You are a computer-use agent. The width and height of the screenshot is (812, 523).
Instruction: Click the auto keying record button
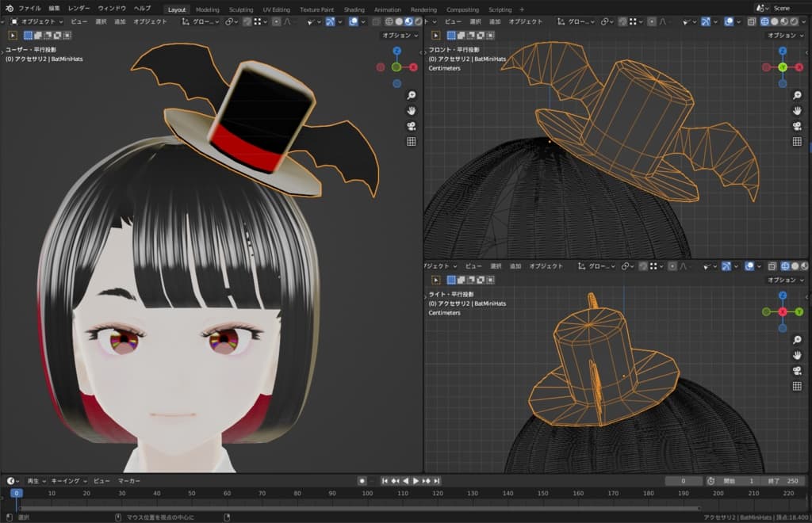pos(362,481)
